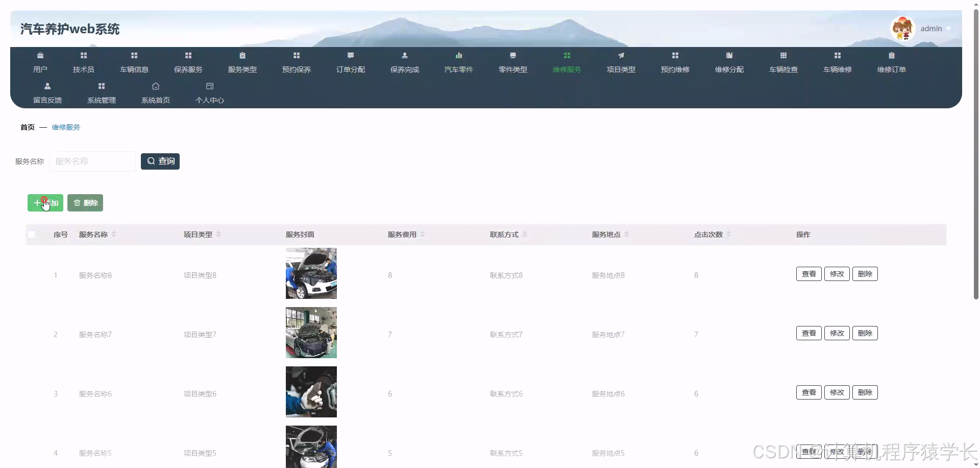Open the 服务类型 menu icon
This screenshot has width=980, height=468.
pyautogui.click(x=242, y=55)
